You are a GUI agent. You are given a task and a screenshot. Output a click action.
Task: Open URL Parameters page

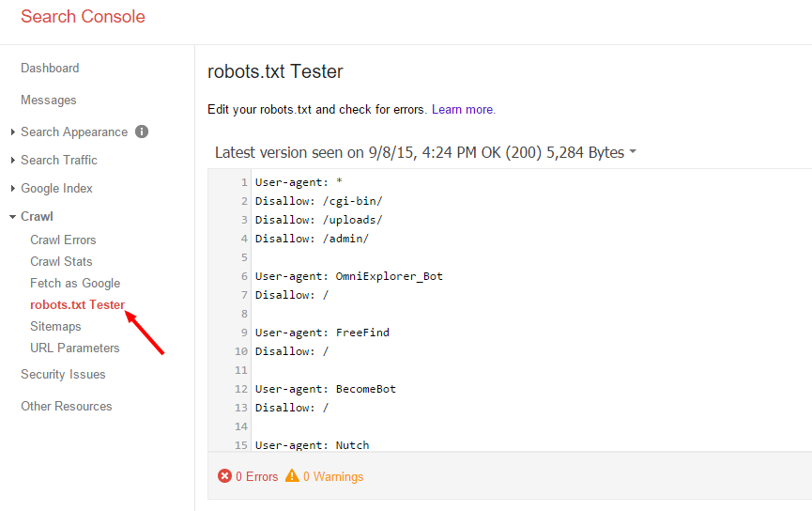click(74, 348)
